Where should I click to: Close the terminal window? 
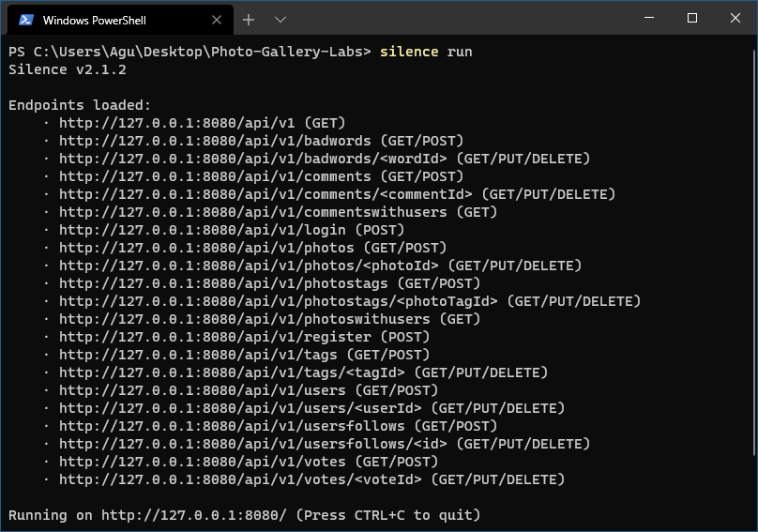(735, 18)
